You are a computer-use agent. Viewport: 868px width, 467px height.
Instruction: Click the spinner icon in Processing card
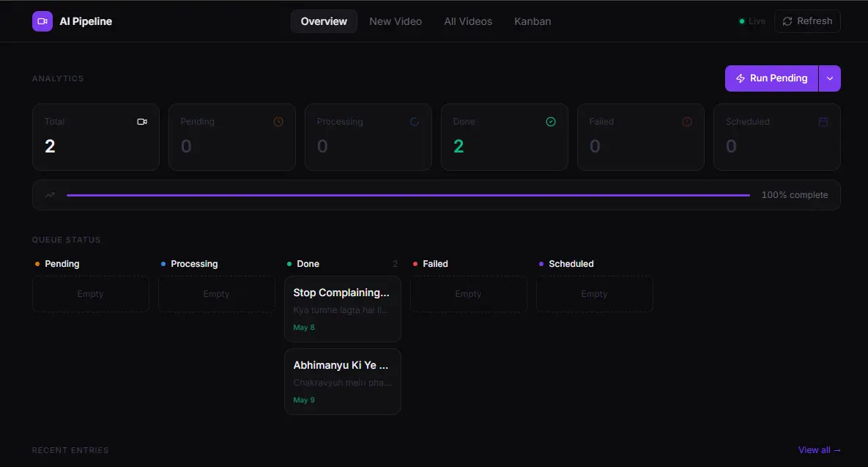coord(414,121)
